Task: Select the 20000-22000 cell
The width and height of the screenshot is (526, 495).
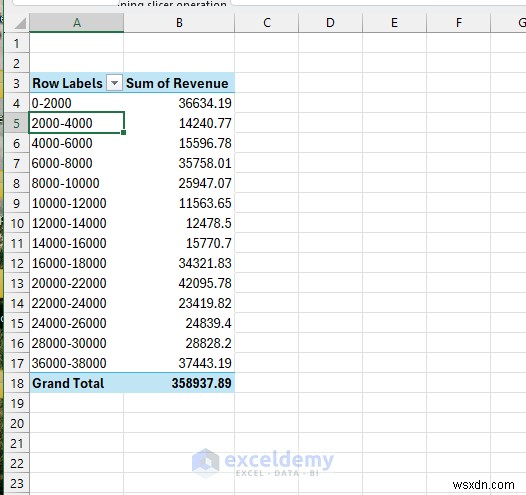Action: pos(77,283)
